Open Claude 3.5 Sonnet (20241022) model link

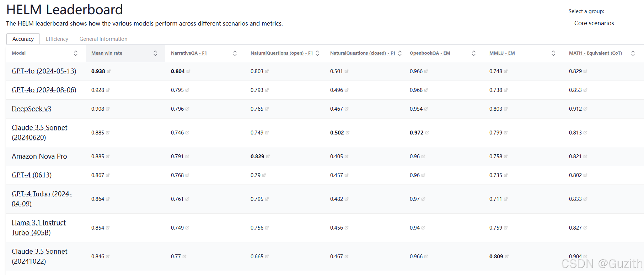point(39,257)
